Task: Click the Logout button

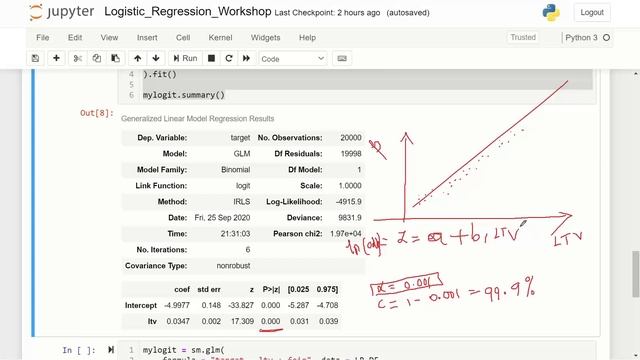Action: pyautogui.click(x=592, y=13)
